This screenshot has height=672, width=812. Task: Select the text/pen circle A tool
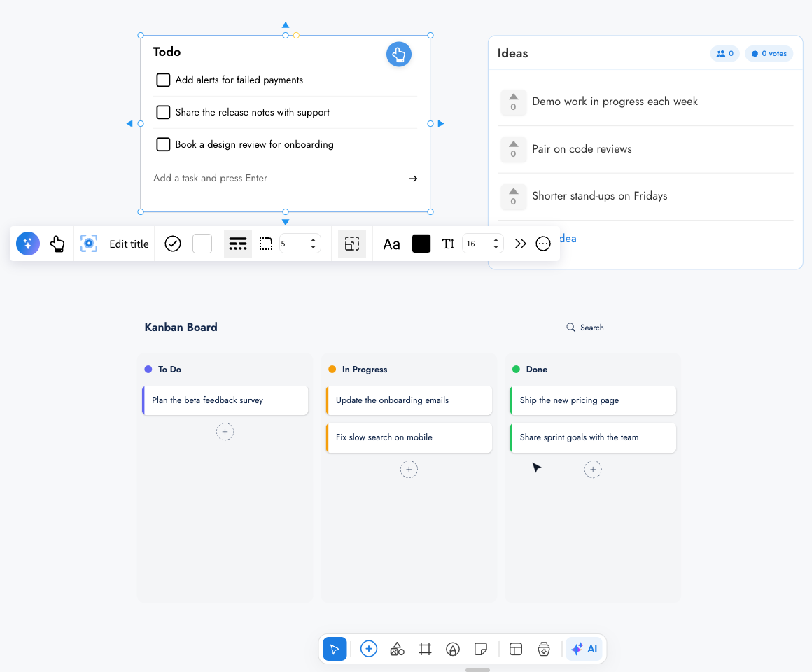tap(453, 649)
